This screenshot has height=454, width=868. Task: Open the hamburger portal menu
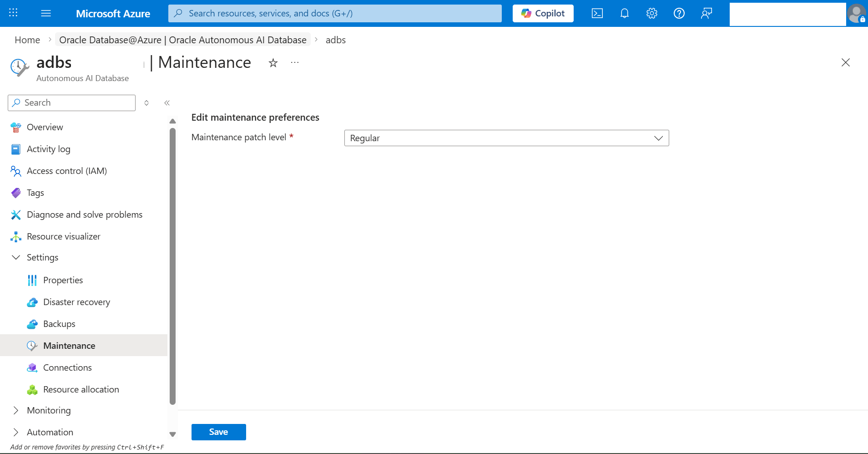tap(46, 13)
